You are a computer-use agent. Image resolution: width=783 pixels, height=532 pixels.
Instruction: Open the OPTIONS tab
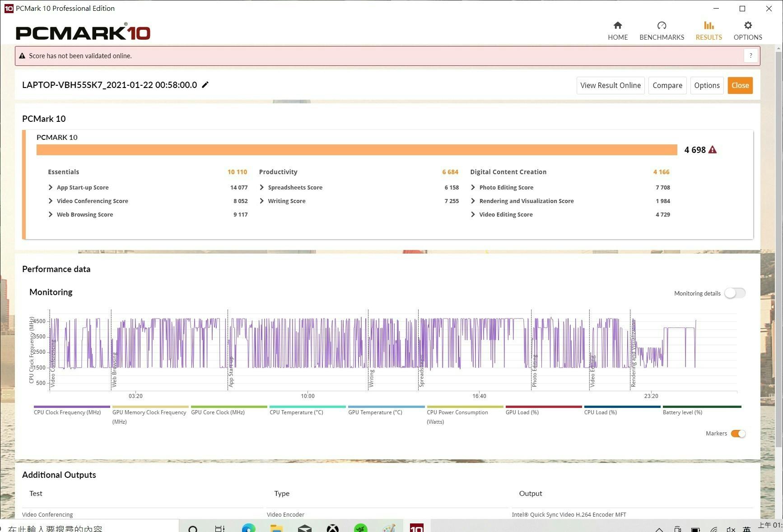click(x=748, y=31)
